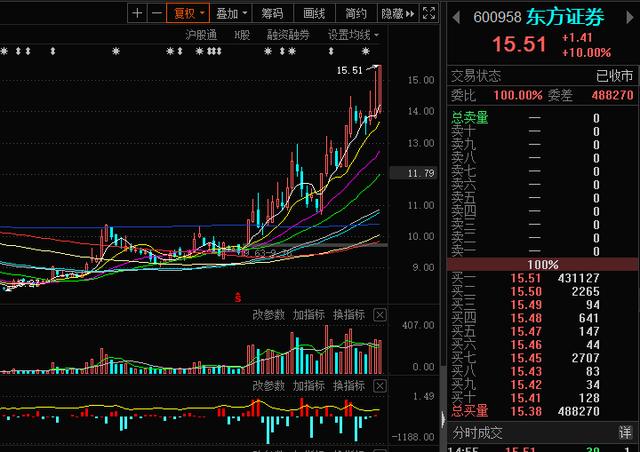Viewport: 640px width, 452px height.
Task: Click 换指标 on MACD indicator panel
Action: pyautogui.click(x=349, y=386)
